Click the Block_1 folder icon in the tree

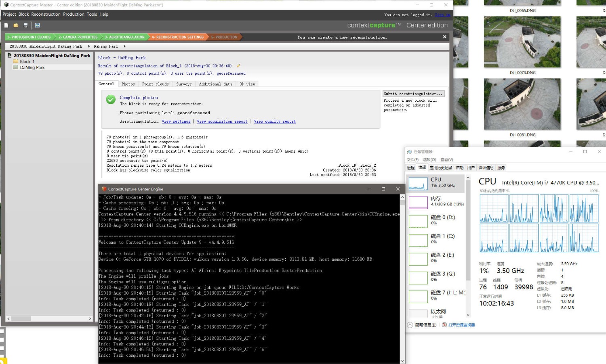16,62
